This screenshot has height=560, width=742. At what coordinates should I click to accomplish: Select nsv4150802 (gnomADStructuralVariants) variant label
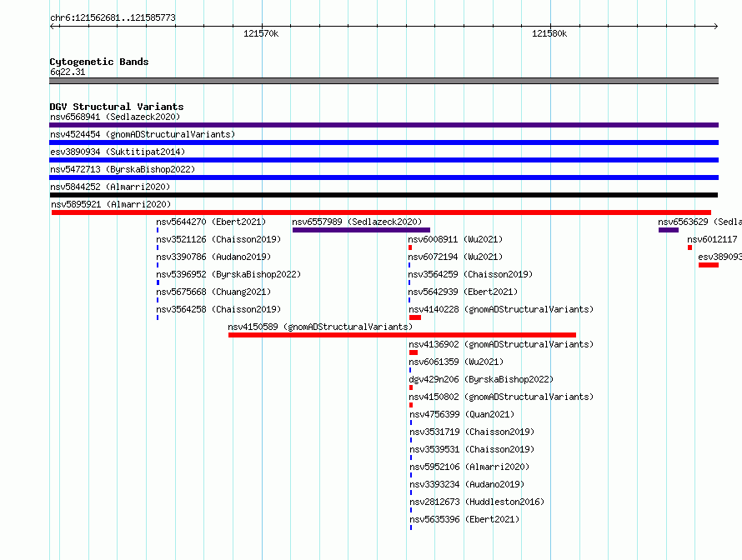point(501,397)
